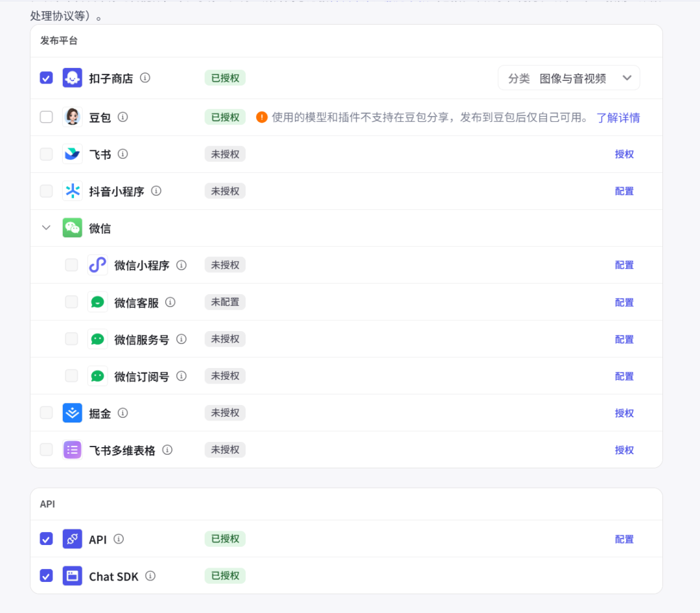The image size is (700, 613).
Task: Click 授权 to authorize 飞书
Action: tap(624, 154)
